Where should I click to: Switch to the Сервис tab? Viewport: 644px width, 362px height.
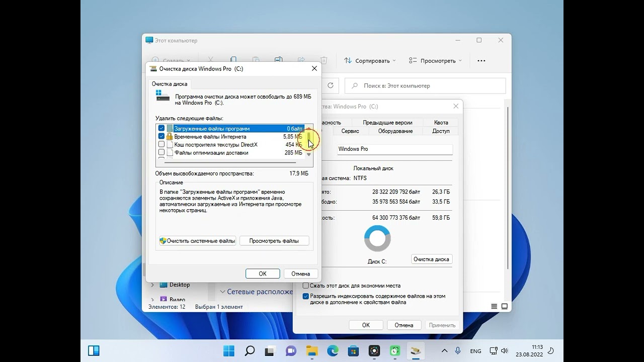pos(350,131)
